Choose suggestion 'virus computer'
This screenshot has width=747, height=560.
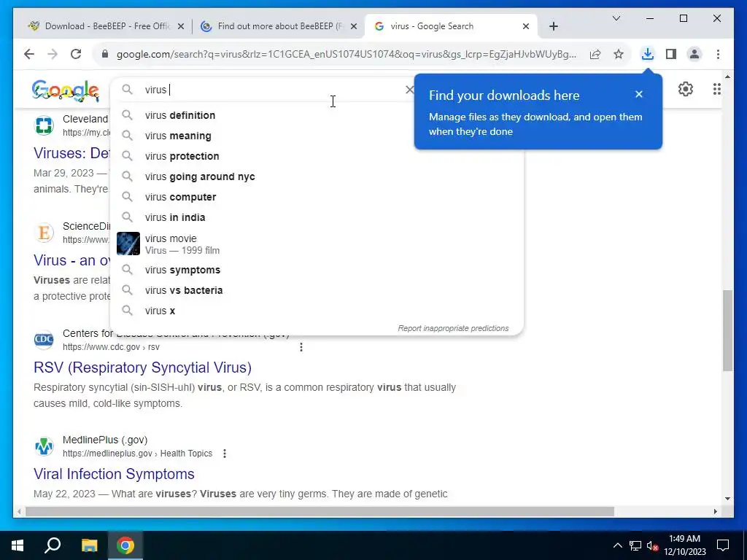(317, 197)
